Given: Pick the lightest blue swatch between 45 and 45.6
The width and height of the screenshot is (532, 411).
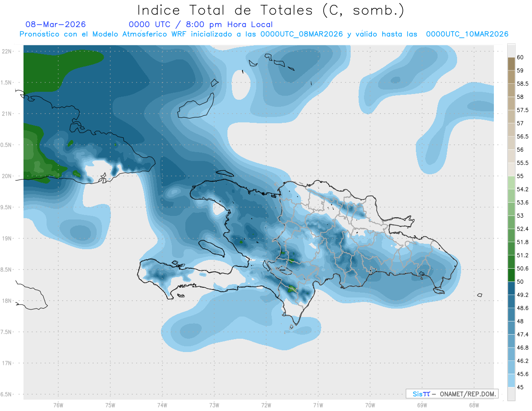Looking at the screenshot, I should coord(511,380).
